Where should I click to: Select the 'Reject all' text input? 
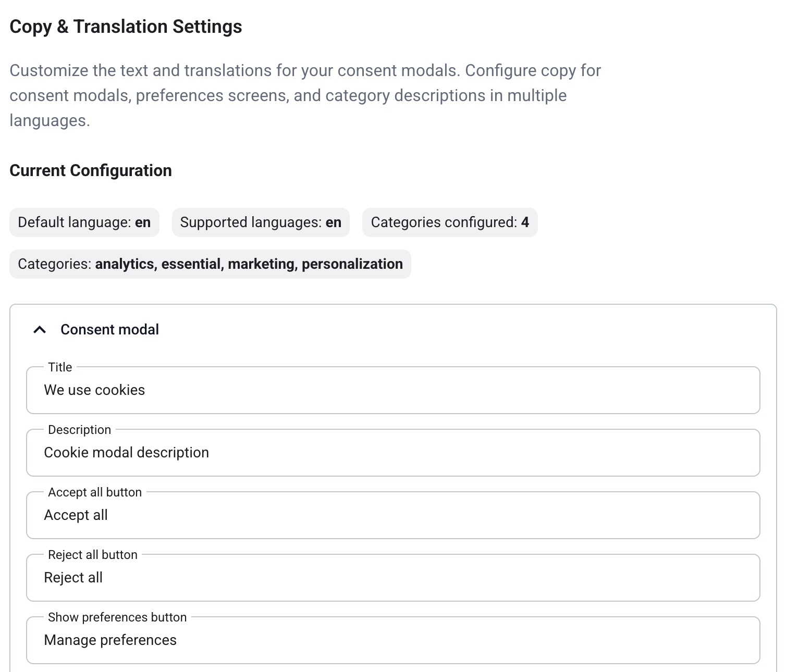[393, 578]
